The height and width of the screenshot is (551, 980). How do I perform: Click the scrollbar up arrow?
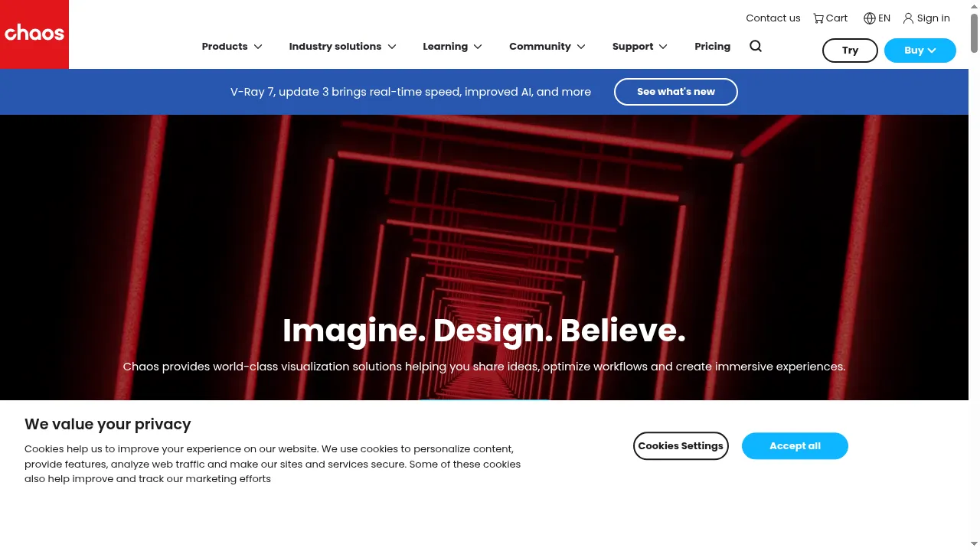pyautogui.click(x=974, y=6)
